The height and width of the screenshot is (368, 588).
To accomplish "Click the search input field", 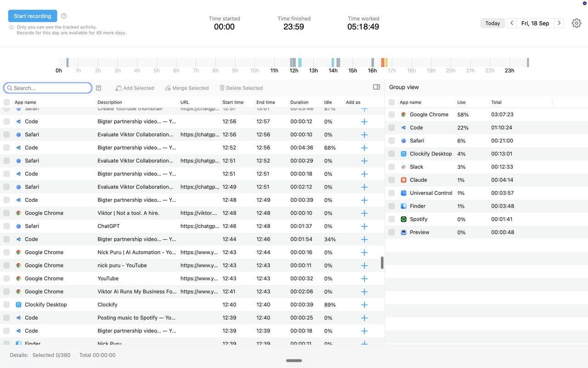I will (x=48, y=88).
